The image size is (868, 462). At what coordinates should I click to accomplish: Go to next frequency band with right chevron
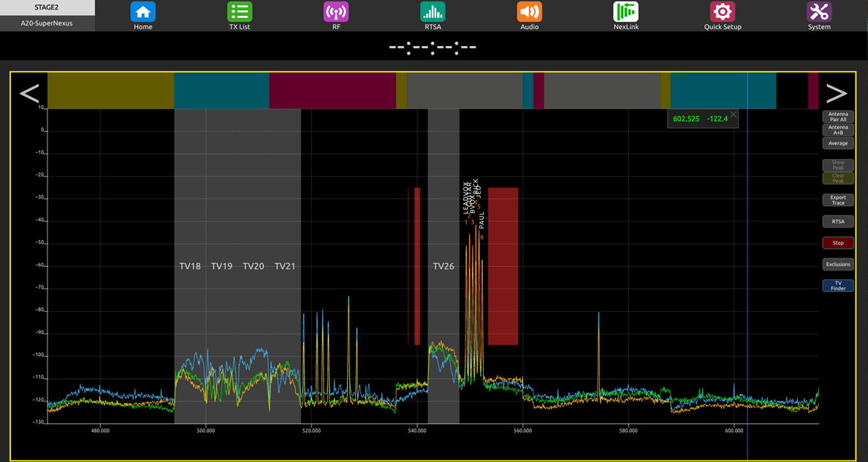[x=837, y=93]
